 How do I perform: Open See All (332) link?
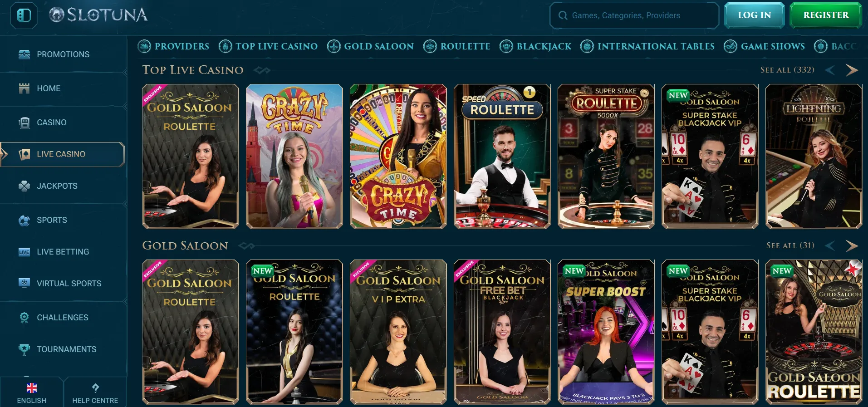787,70
